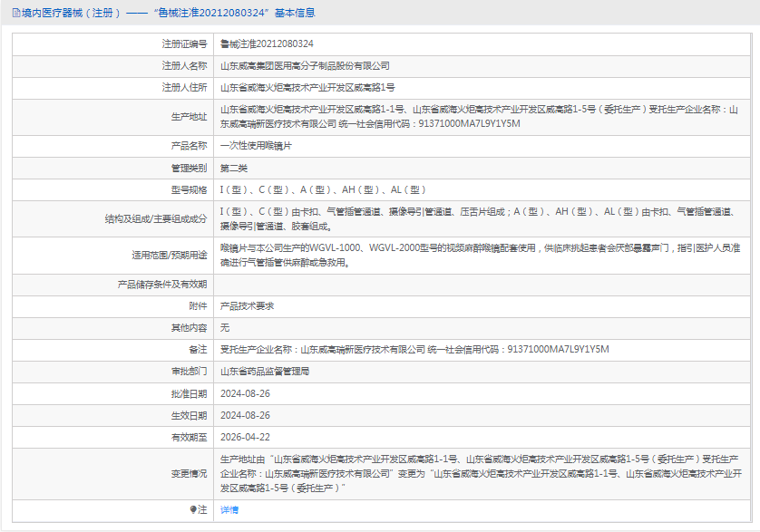Select the 无 value in 其他内容 row
Screen dimensions: 760x532
pos(225,328)
